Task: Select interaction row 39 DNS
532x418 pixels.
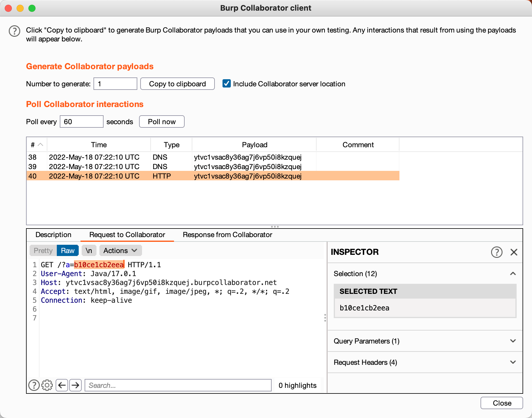Action: tap(213, 166)
